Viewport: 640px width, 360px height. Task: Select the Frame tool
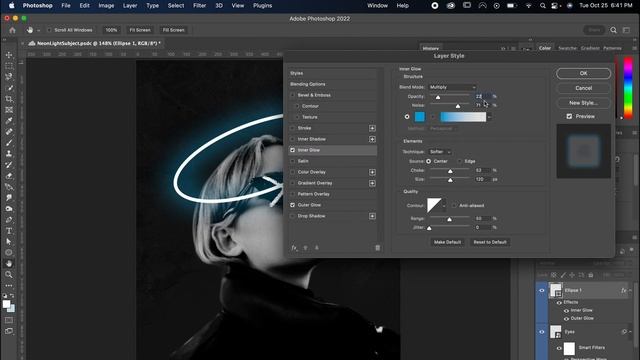click(9, 110)
